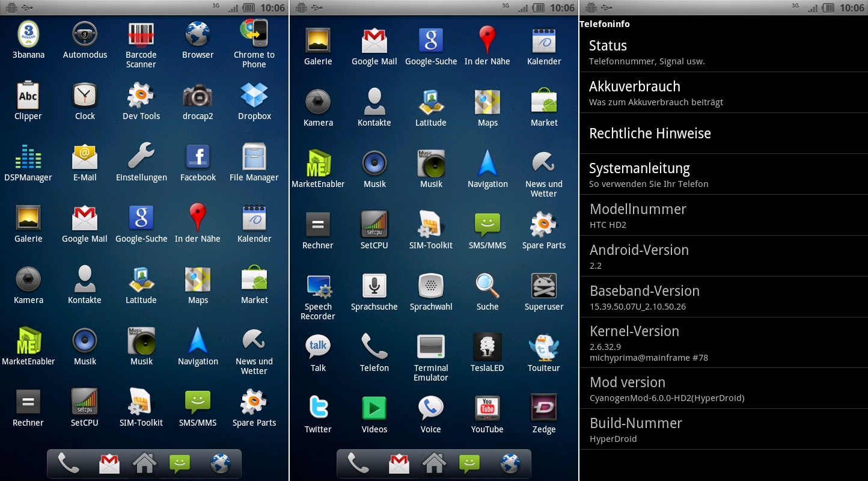Select the Modellnummer HTC HD2 row
868x481 pixels.
tap(724, 215)
